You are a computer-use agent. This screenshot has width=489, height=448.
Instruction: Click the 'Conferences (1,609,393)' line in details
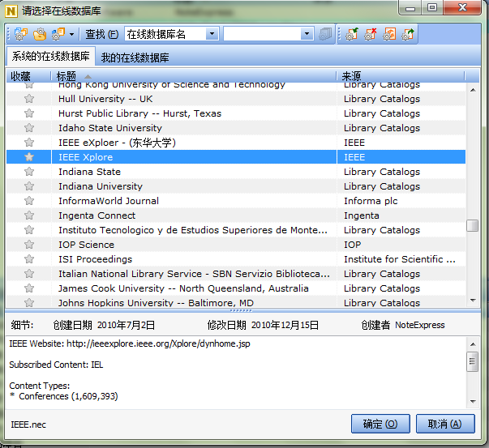[x=64, y=396]
